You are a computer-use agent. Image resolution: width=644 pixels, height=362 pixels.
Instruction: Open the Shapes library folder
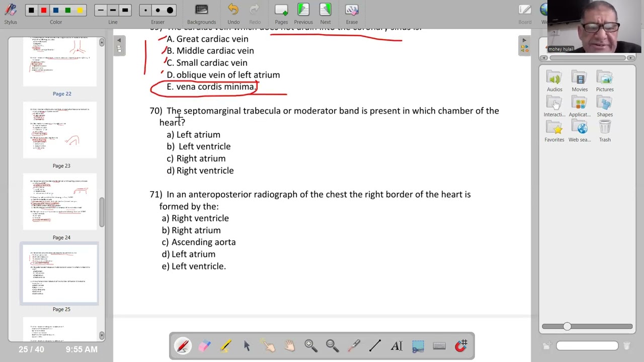605,107
